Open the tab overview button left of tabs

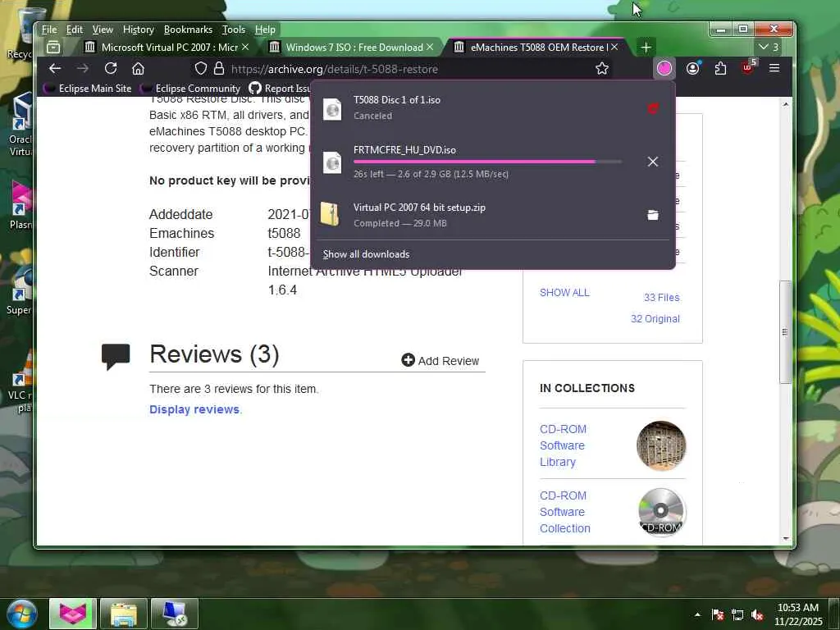coord(53,47)
